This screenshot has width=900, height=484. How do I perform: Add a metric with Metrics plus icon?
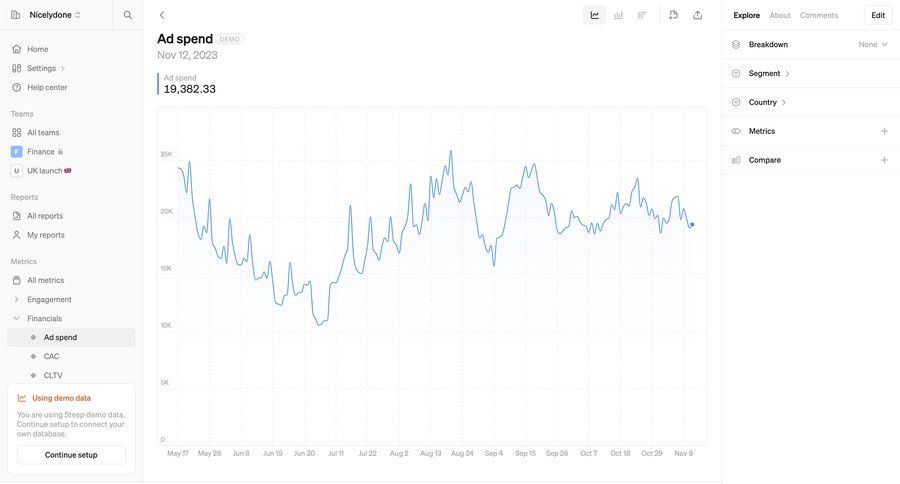tap(884, 131)
